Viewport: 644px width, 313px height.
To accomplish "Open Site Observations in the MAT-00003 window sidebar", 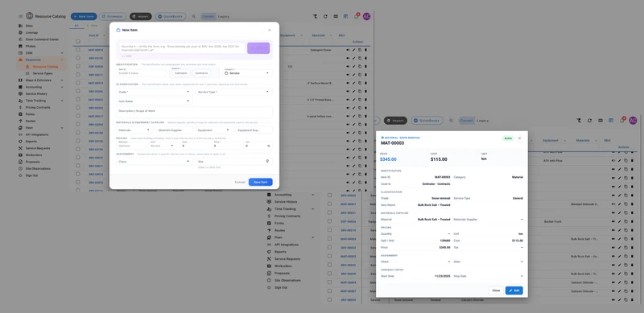I will pos(287,280).
